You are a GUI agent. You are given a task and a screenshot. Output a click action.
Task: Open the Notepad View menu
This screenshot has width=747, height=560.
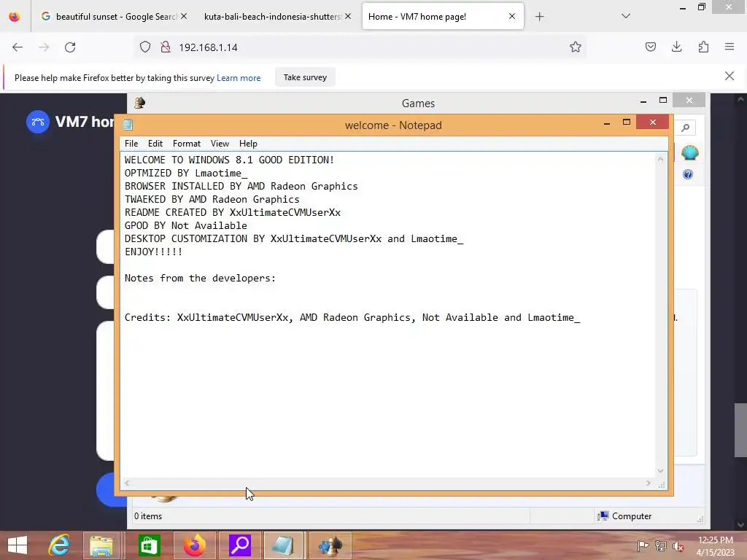tap(220, 144)
